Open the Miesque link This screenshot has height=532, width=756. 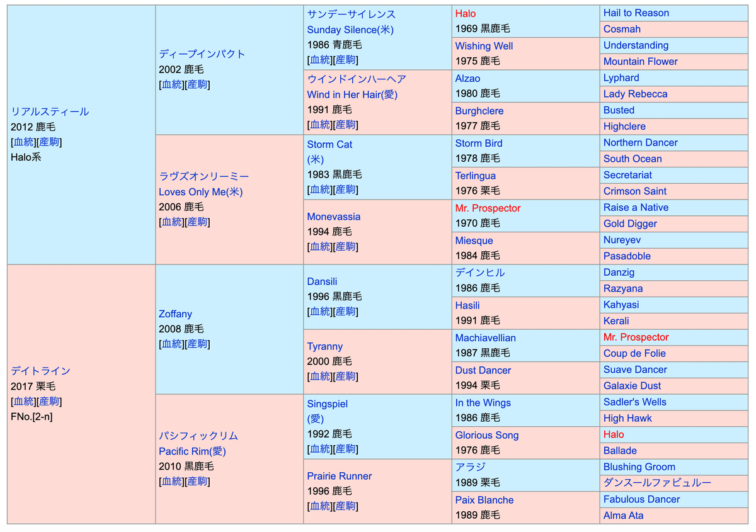pos(474,241)
